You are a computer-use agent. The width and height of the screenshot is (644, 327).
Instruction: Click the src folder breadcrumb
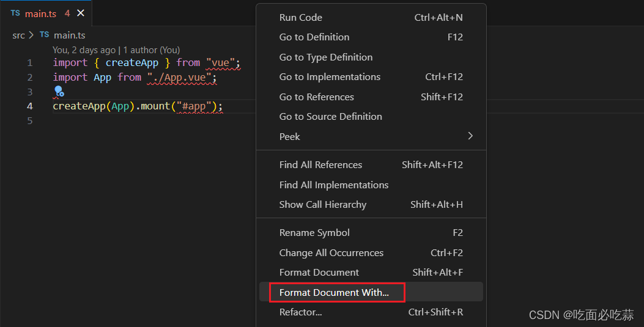coord(18,35)
